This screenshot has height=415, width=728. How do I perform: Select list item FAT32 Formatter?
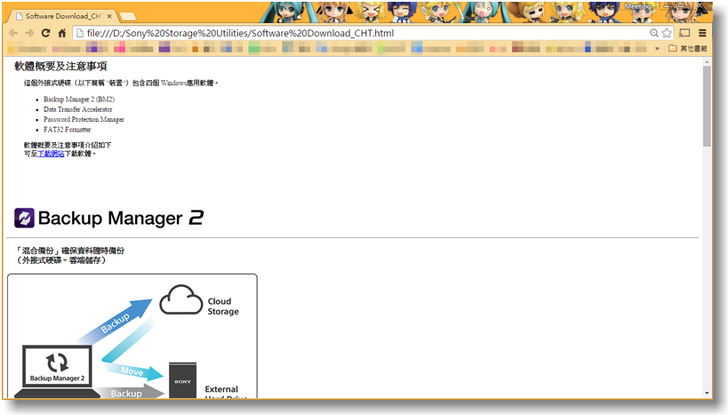tap(67, 130)
